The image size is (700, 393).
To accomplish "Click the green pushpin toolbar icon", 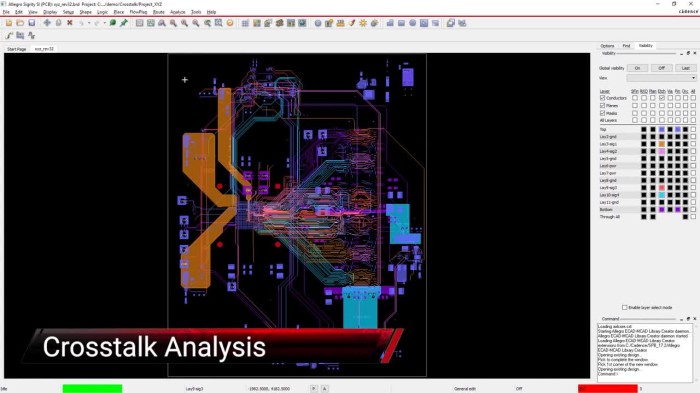I will click(124, 23).
